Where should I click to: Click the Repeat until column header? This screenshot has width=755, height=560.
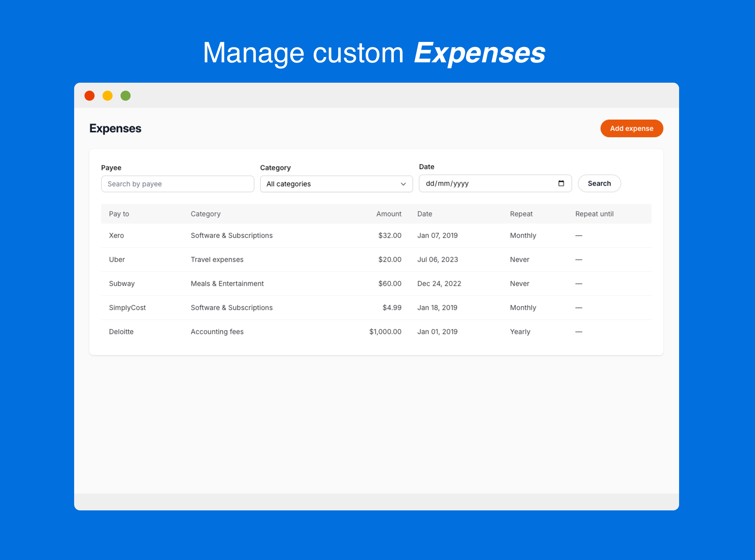pos(594,214)
